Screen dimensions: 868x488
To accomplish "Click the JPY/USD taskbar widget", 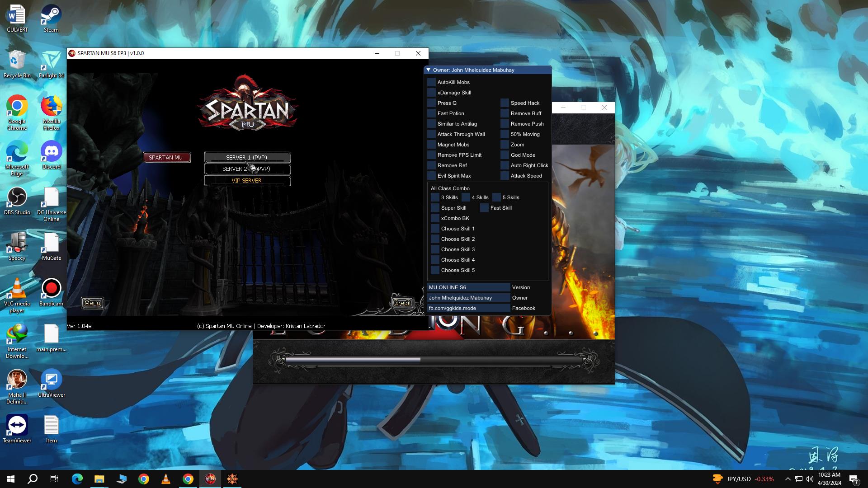I will [743, 479].
